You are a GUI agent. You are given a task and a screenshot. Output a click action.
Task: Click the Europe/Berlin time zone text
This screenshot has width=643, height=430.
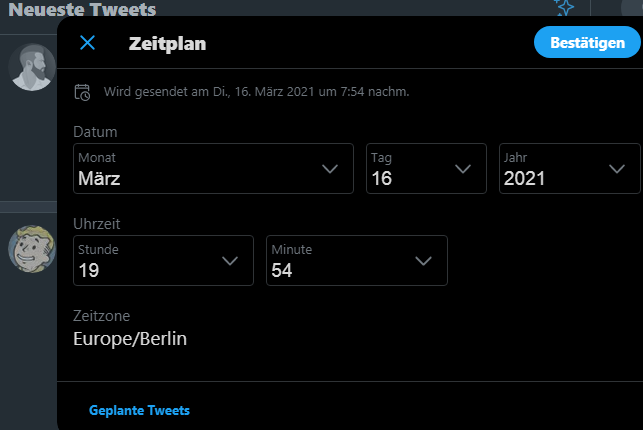(x=131, y=339)
